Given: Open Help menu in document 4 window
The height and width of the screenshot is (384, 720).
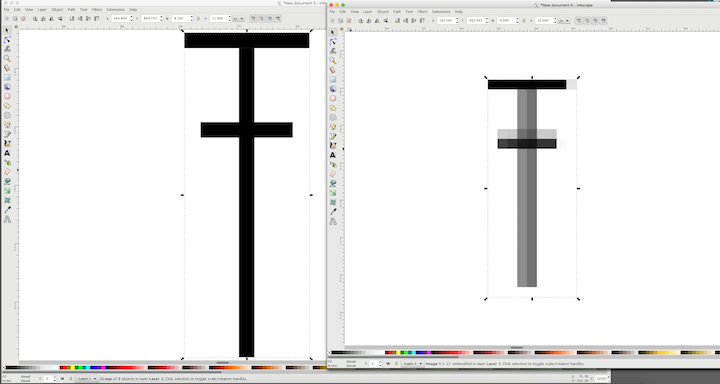Looking at the screenshot, I should click(459, 11).
